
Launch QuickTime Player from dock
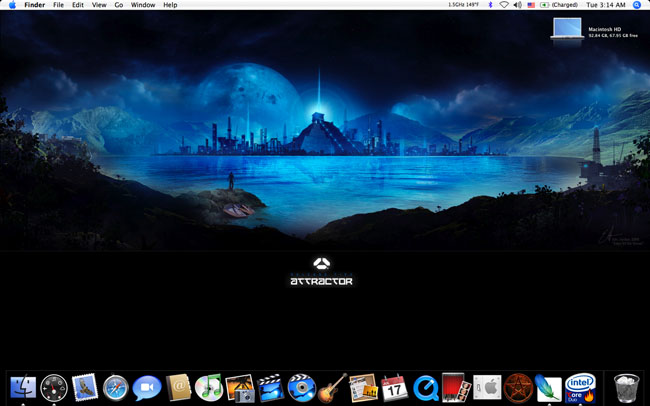[x=425, y=388]
